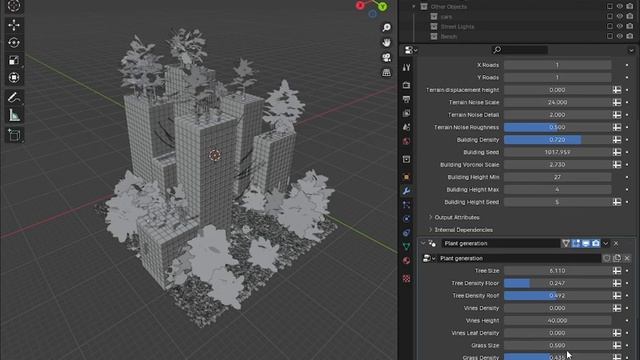Viewport: 640px width, 360px height.
Task: Open the Properties editor options dropdown
Action: (x=631, y=50)
